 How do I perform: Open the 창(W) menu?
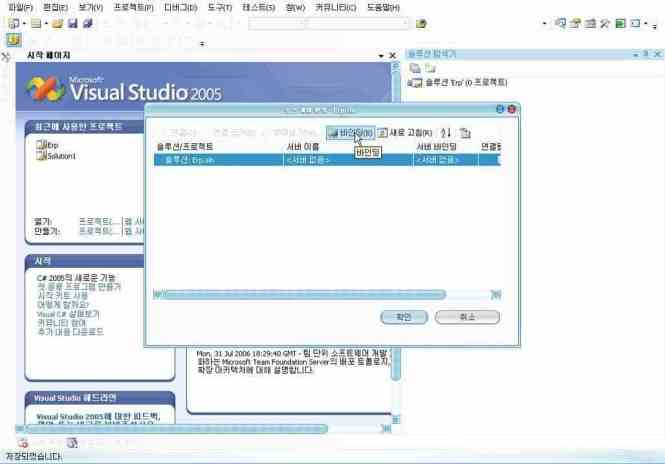click(x=295, y=8)
